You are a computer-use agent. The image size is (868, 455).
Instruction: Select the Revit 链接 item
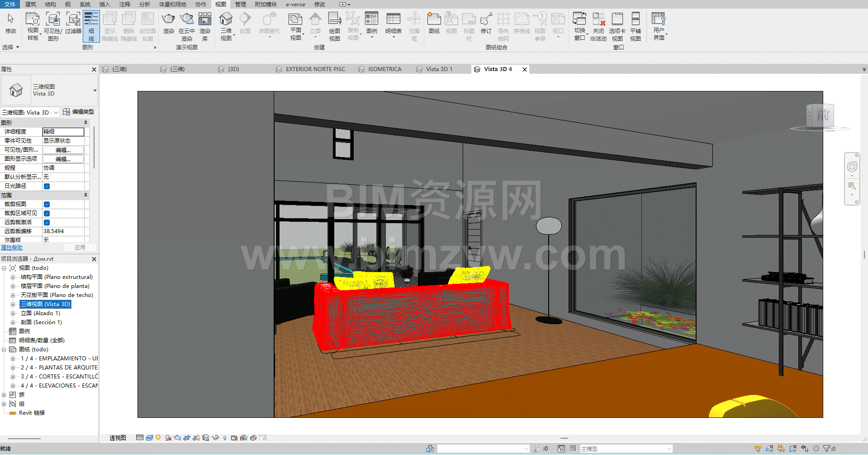pyautogui.click(x=32, y=413)
